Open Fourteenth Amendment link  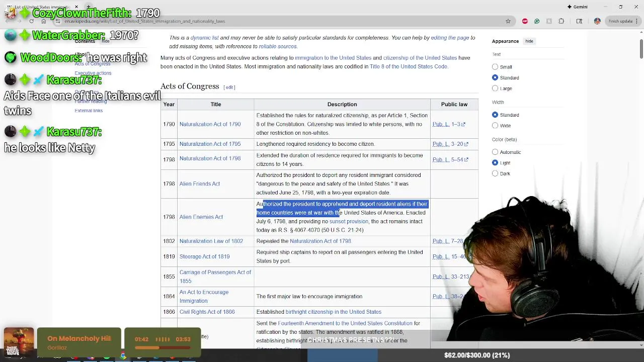pos(345,323)
